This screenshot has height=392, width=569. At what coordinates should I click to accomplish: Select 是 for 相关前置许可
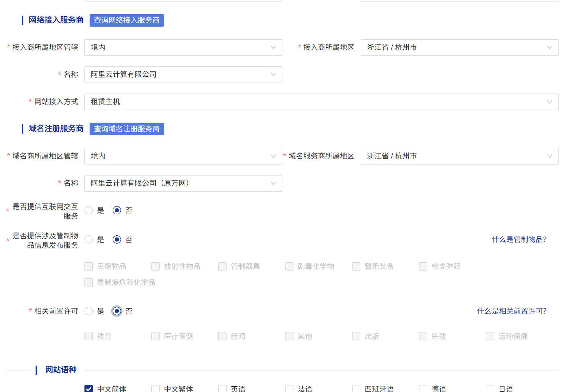[x=89, y=311]
